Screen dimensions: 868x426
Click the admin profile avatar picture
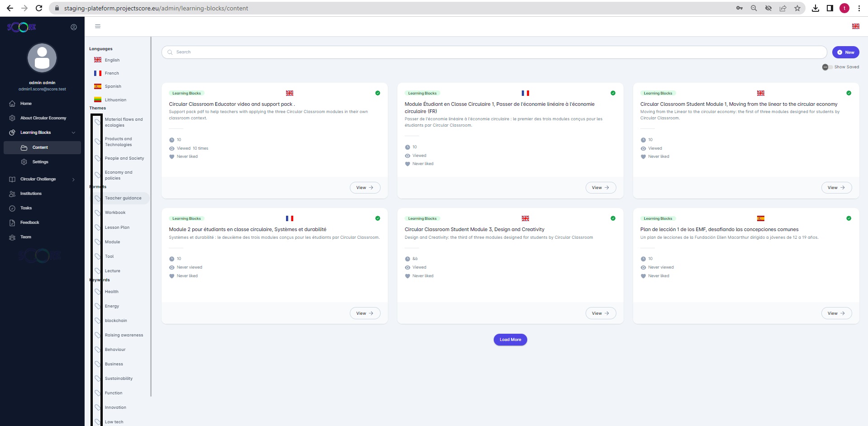42,58
